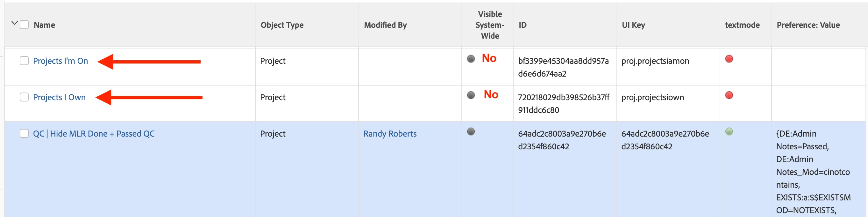The width and height of the screenshot is (868, 217).
Task: Sort by the Object Type column header
Action: [x=282, y=25]
